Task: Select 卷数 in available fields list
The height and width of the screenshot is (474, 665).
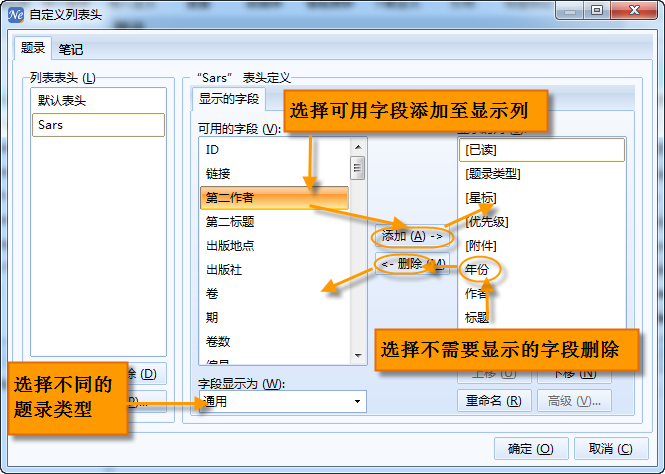Action: (274, 341)
